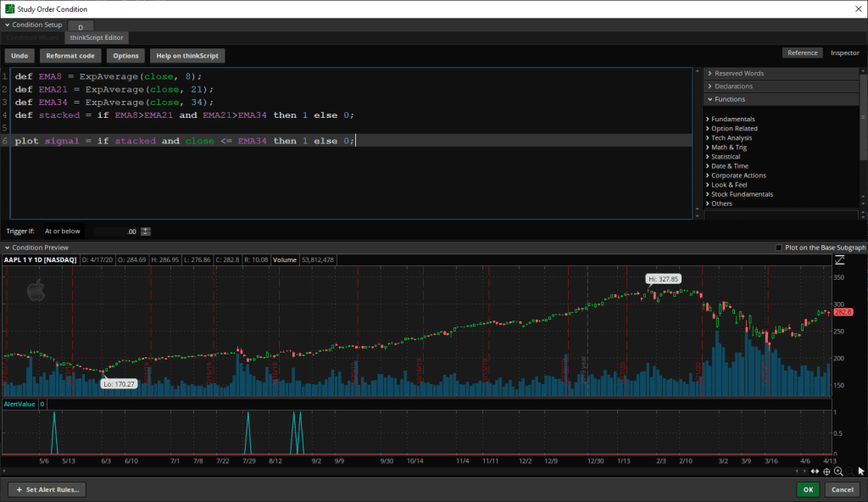
Task: Click the Study Order Condition window icon
Action: [x=8, y=8]
